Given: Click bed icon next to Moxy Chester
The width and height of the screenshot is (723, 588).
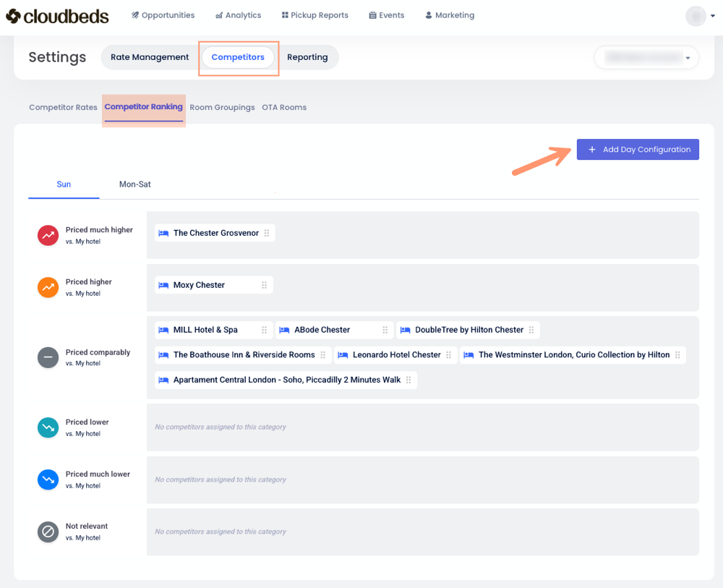Looking at the screenshot, I should coord(163,285).
